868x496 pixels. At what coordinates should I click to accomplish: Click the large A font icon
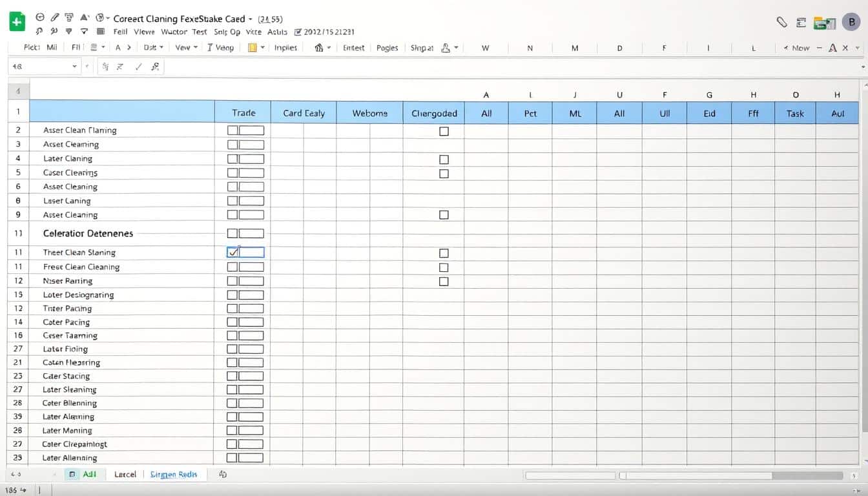pos(832,48)
